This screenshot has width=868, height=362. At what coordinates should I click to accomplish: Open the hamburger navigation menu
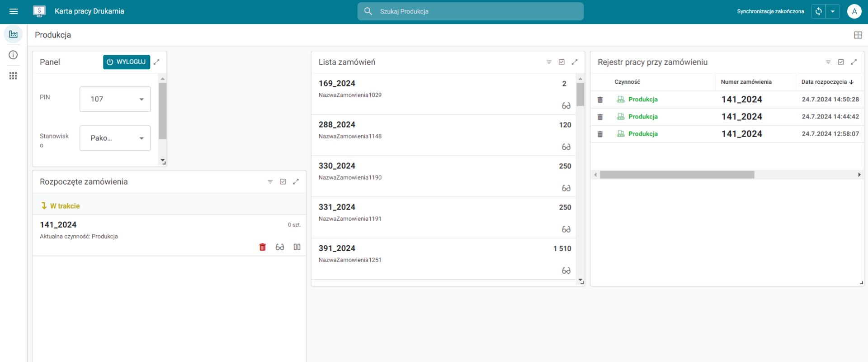pyautogui.click(x=14, y=11)
